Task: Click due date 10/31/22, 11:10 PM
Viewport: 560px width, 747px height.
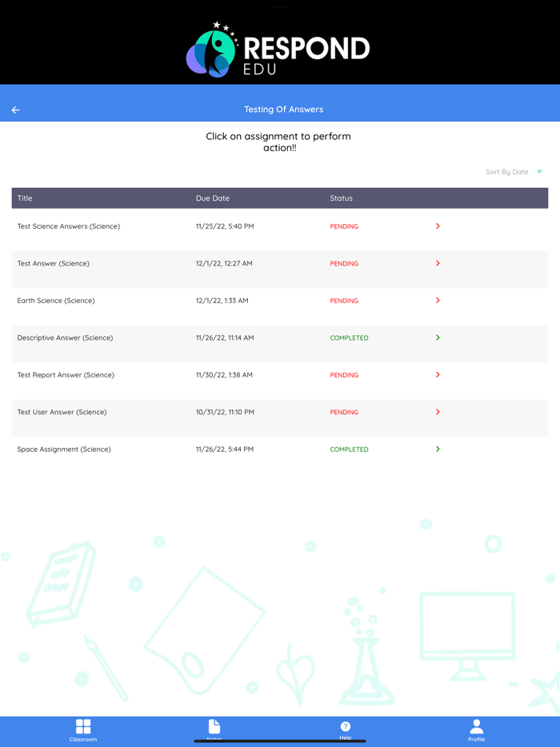Action: [225, 412]
